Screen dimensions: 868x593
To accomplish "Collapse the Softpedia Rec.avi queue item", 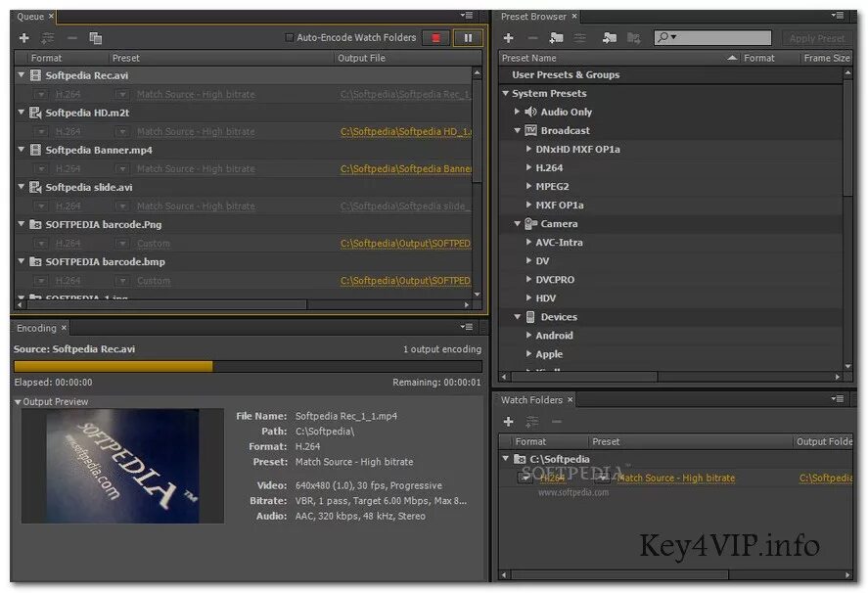I will click(21, 74).
